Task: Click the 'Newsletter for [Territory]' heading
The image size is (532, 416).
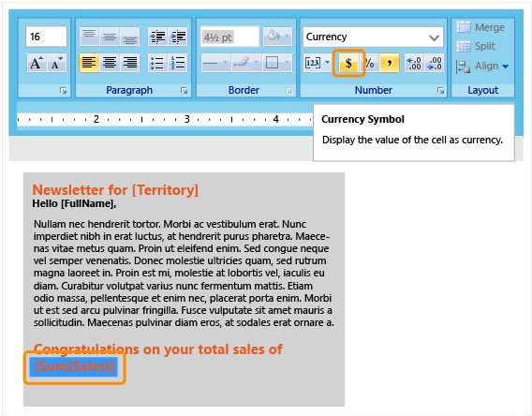Action: [115, 190]
